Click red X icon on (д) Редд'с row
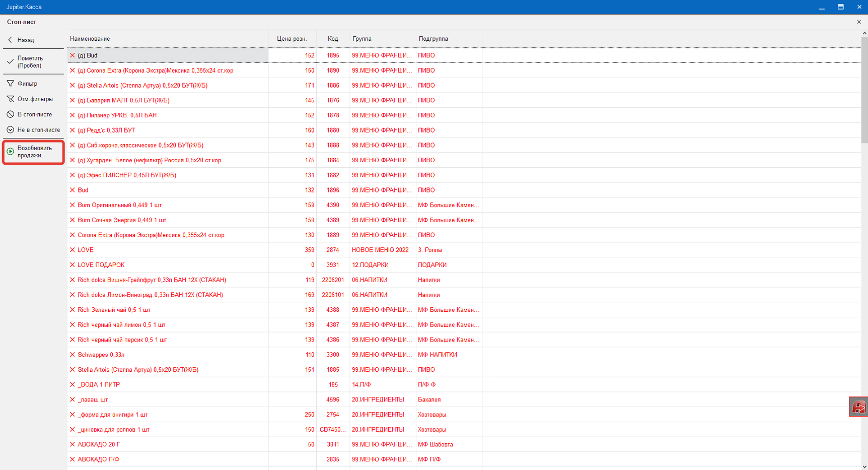Screen dimensions: 868x470 pyautogui.click(x=73, y=130)
